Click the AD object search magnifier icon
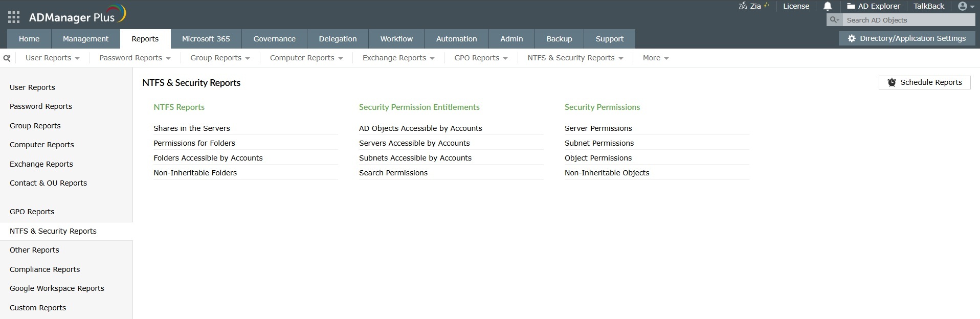The width and height of the screenshot is (980, 319). [834, 20]
